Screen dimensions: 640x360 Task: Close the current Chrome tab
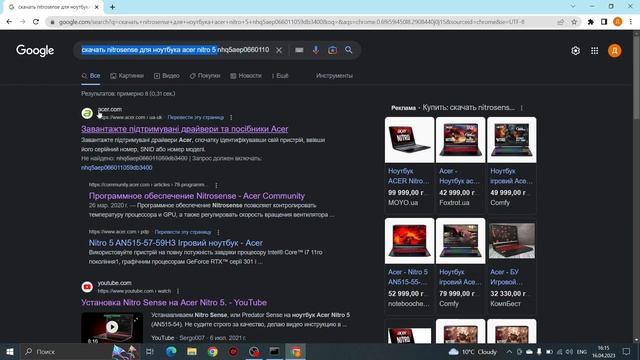(x=97, y=7)
